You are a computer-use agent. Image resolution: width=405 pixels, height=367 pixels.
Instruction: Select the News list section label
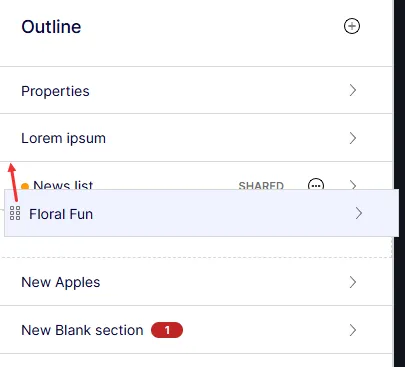pyautogui.click(x=63, y=185)
